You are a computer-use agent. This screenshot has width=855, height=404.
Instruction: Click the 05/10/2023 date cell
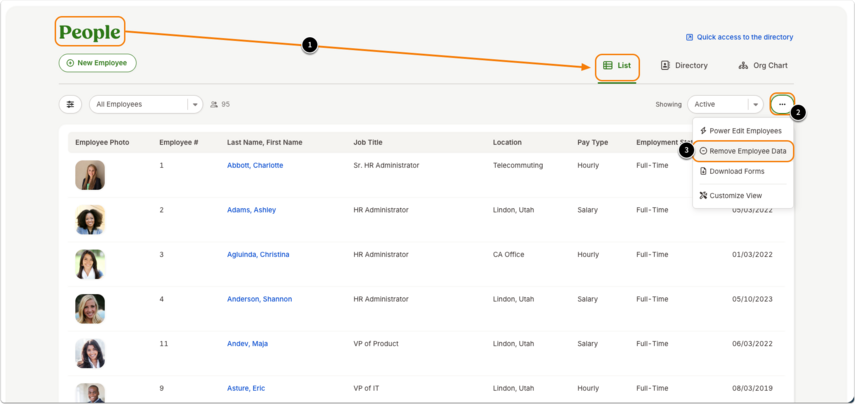(x=752, y=299)
